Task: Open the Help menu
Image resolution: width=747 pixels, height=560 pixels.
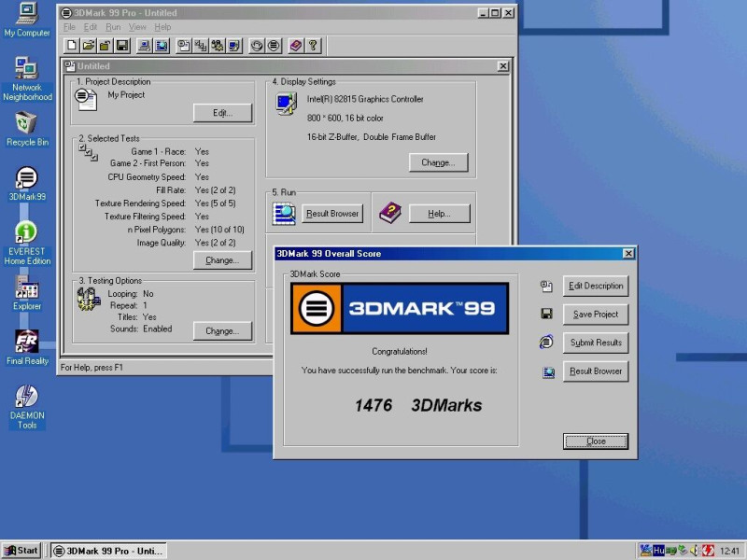Action: coord(162,27)
